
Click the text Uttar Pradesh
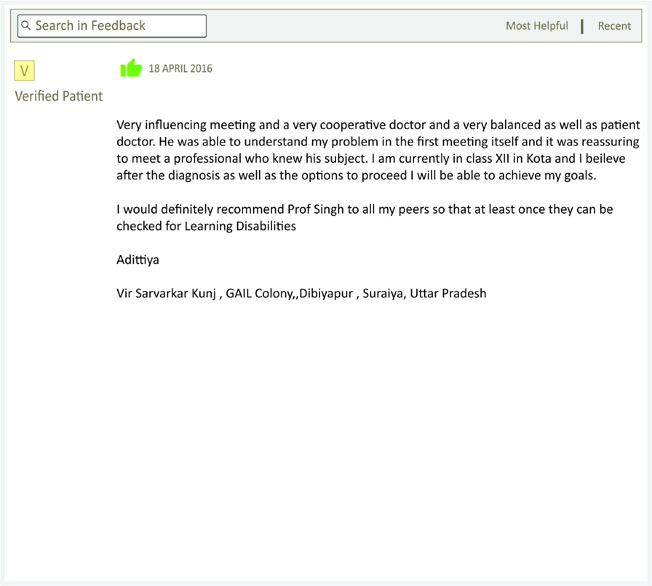pyautogui.click(x=448, y=294)
